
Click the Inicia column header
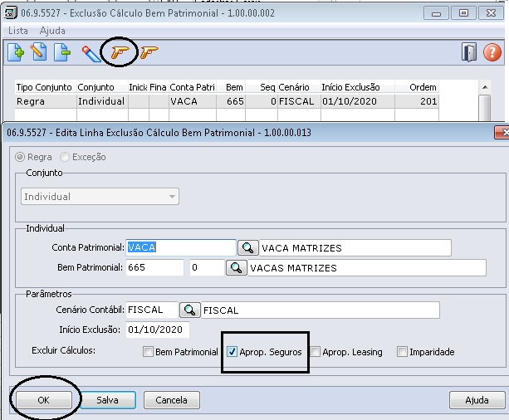pos(139,87)
